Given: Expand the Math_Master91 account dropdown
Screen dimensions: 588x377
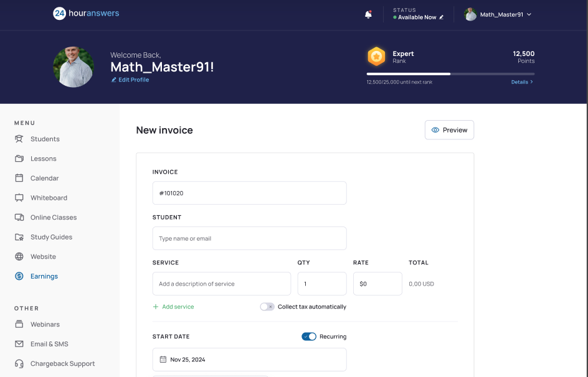Looking at the screenshot, I should (529, 14).
